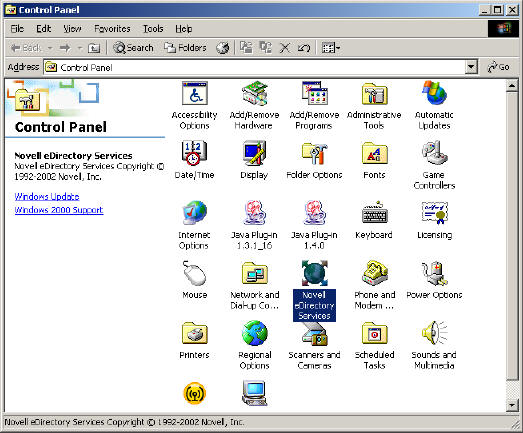Open the File menu
The image size is (523, 433).
click(17, 29)
